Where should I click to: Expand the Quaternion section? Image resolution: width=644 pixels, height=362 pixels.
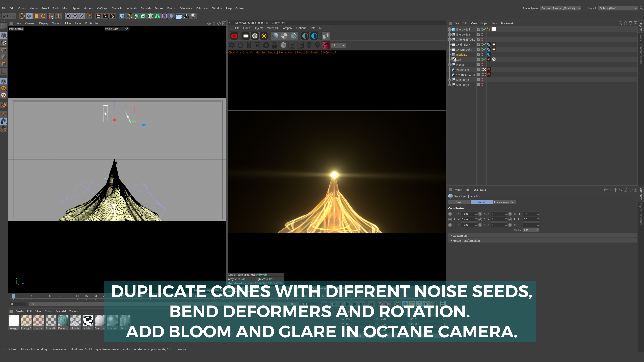[460, 236]
